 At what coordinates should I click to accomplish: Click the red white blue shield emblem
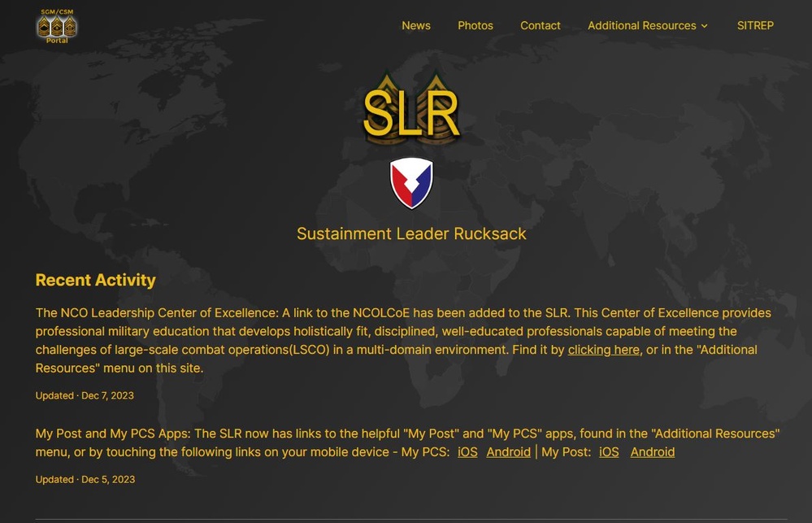click(x=411, y=183)
